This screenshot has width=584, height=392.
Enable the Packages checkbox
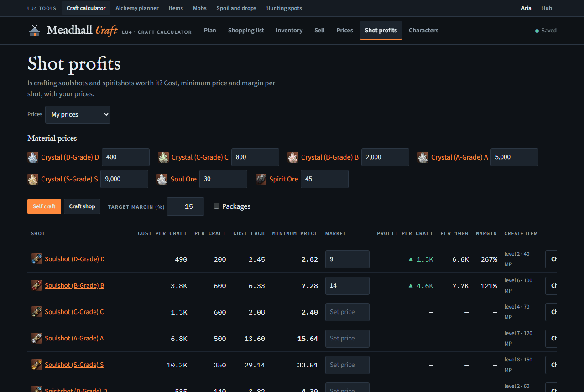pos(216,206)
